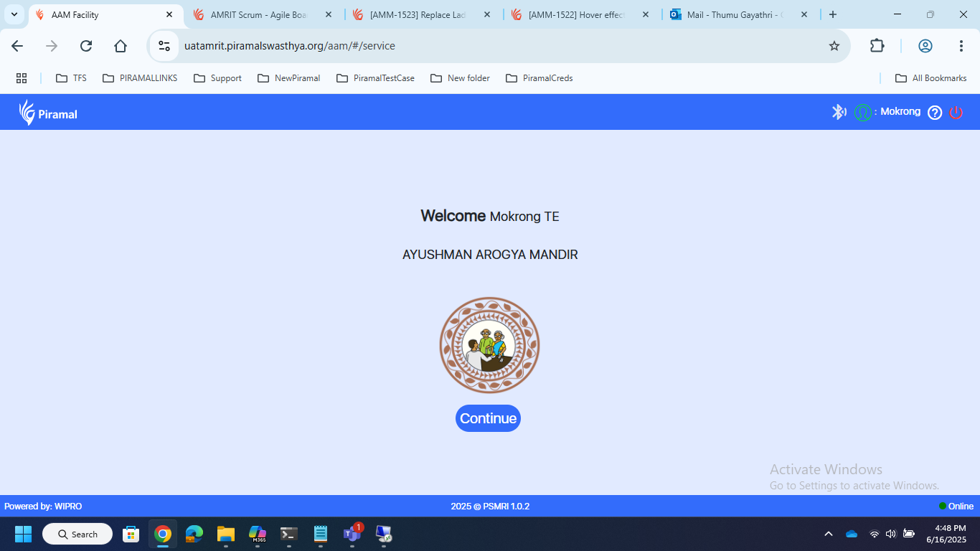Click the Welcome Mokrong TE heading
The image size is (980, 551).
pos(490,216)
